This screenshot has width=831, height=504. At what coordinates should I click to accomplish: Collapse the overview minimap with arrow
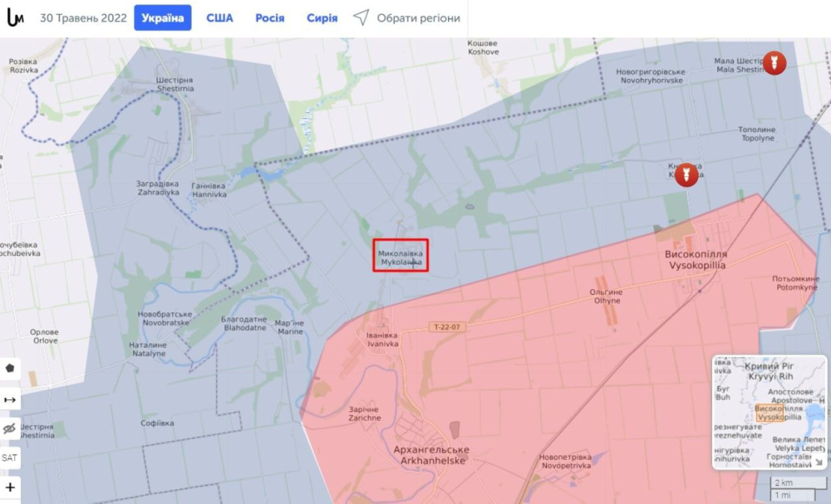[x=818, y=462]
